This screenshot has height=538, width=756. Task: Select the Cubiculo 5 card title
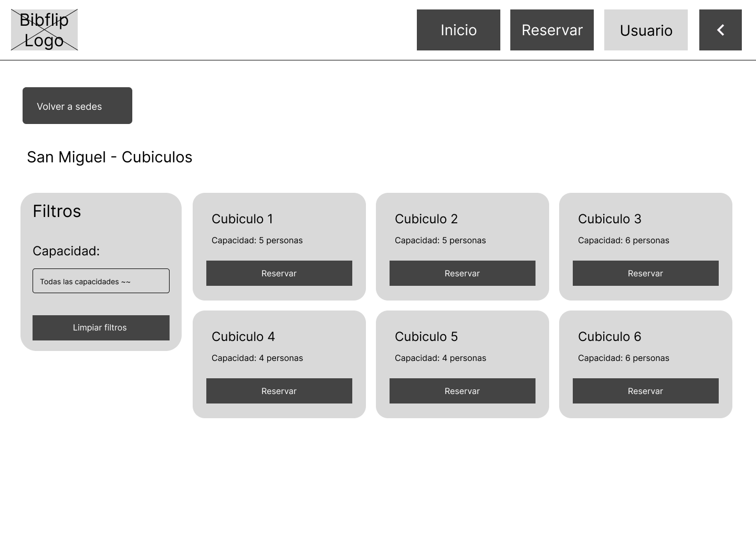426,337
